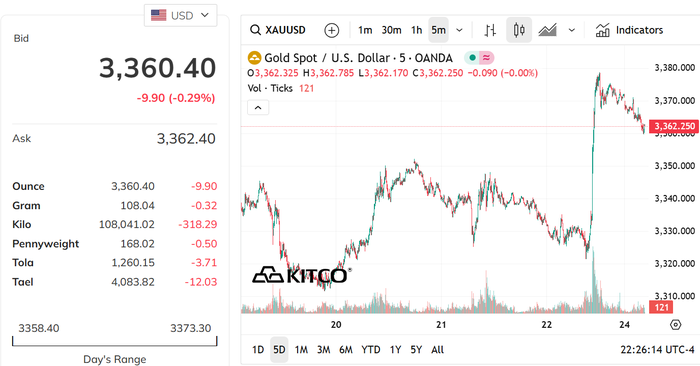700x366 pixels.
Task: Click the add symbol plus icon
Action: (331, 30)
